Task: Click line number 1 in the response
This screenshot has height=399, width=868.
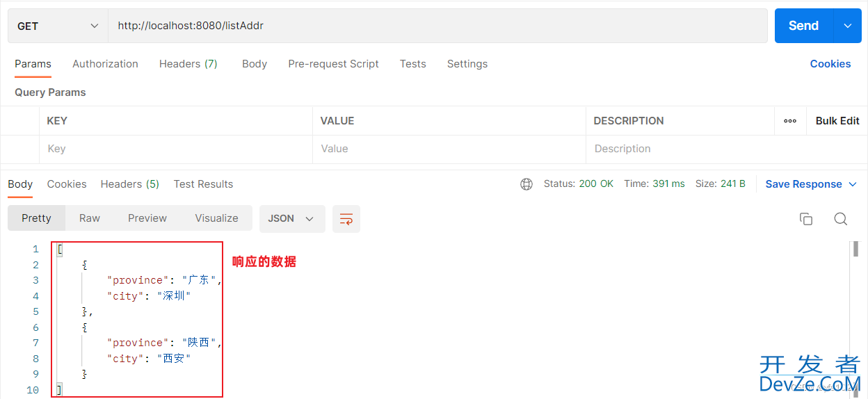Action: point(35,249)
